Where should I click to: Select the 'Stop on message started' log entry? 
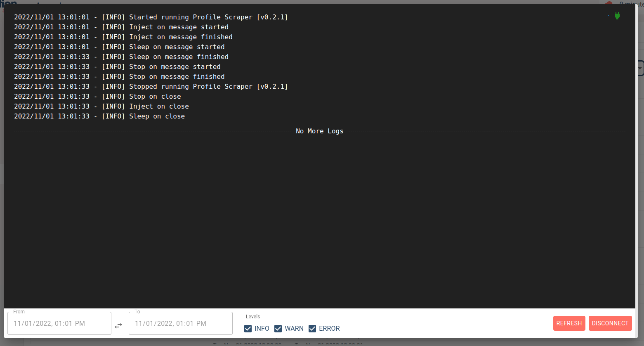coord(117,67)
